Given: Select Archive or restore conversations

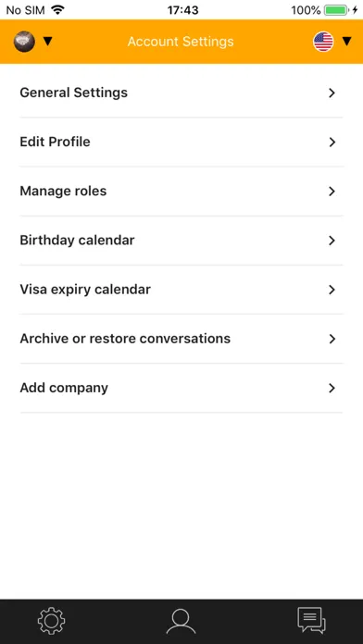Looking at the screenshot, I should pos(181,340).
